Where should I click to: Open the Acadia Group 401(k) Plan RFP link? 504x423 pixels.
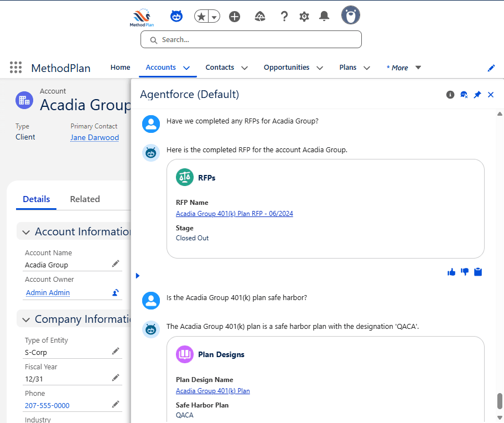pos(235,214)
